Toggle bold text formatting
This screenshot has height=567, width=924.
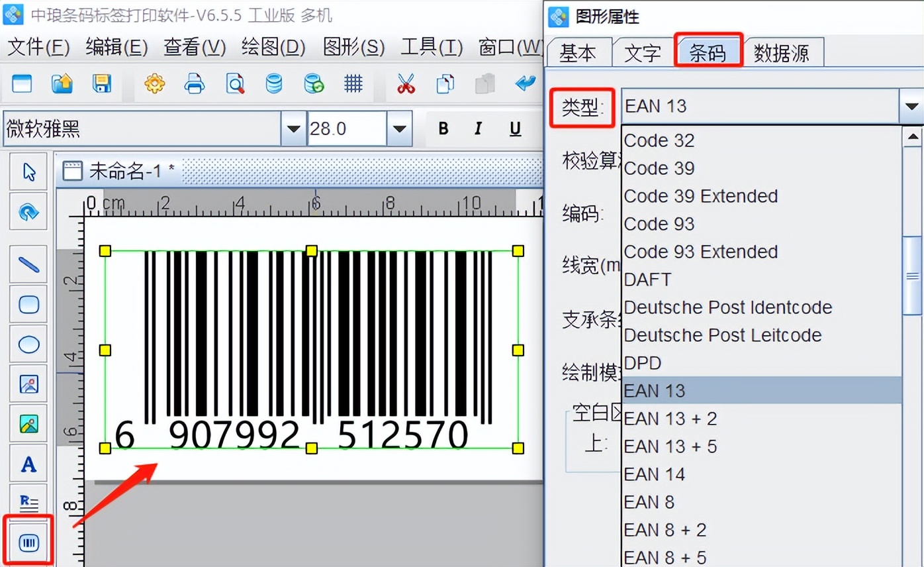tap(443, 129)
